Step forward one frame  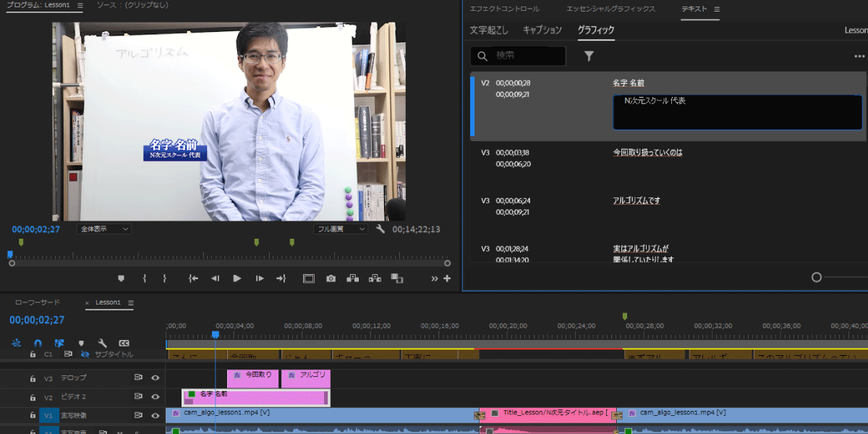pyautogui.click(x=260, y=278)
